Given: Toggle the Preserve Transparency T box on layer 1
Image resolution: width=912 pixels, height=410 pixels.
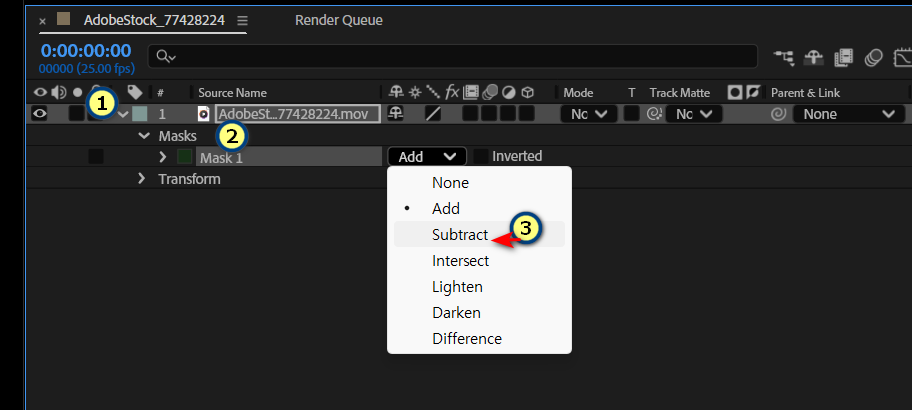Looking at the screenshot, I should (632, 113).
